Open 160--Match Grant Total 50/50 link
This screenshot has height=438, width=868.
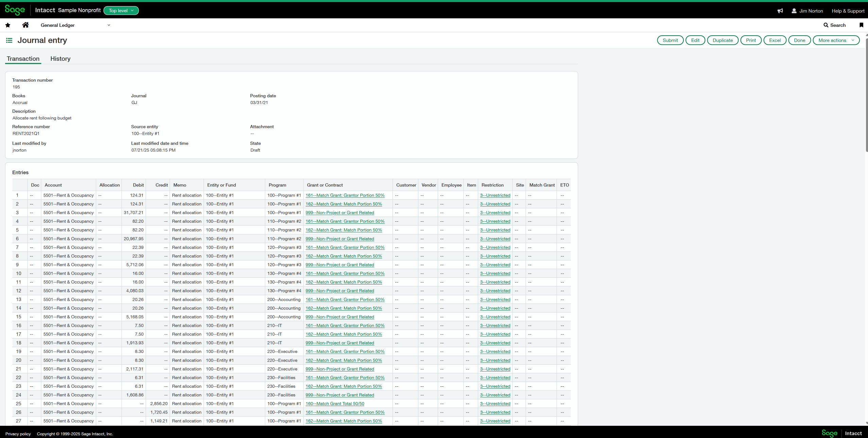(x=335, y=403)
